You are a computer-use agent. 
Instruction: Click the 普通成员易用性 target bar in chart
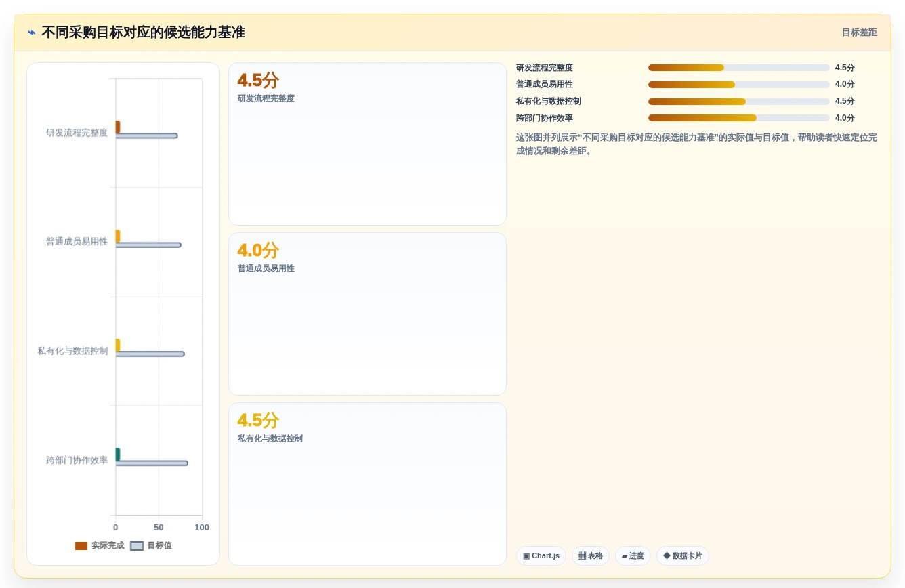tap(148, 245)
